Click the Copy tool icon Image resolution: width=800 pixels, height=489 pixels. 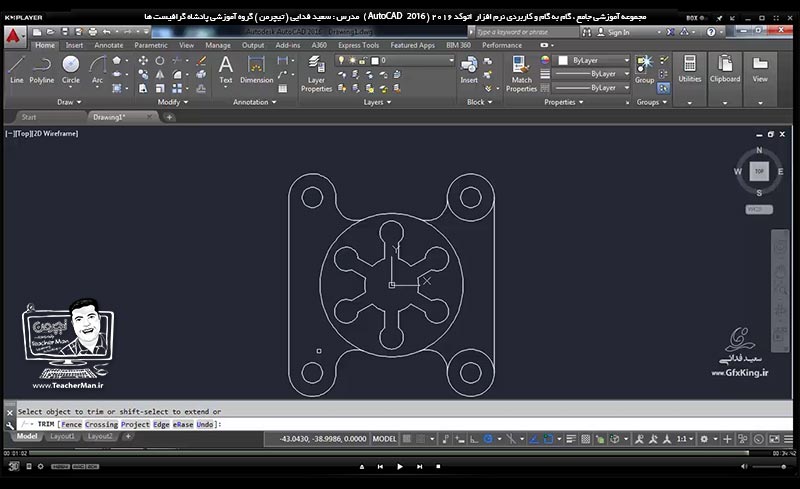(143, 75)
